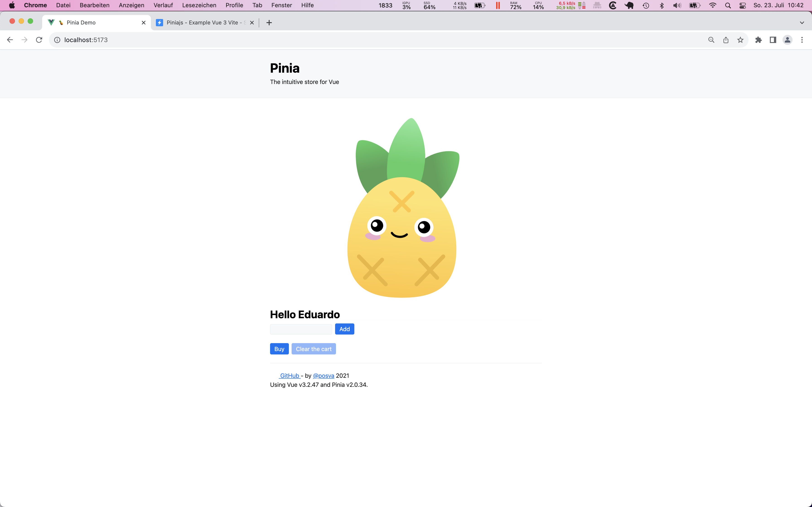
Task: Navigate back with the back arrow icon
Action: pos(10,40)
